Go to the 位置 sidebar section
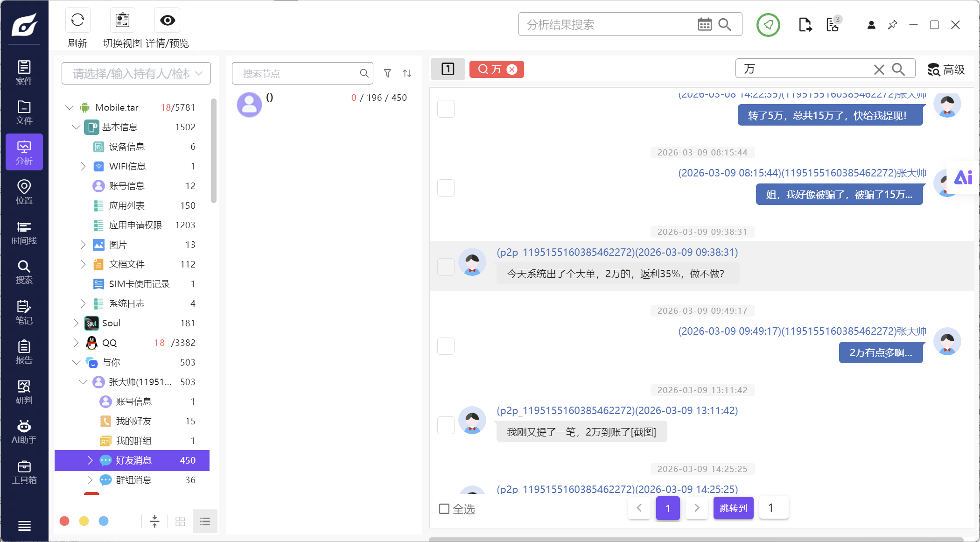980x542 pixels. tap(24, 192)
